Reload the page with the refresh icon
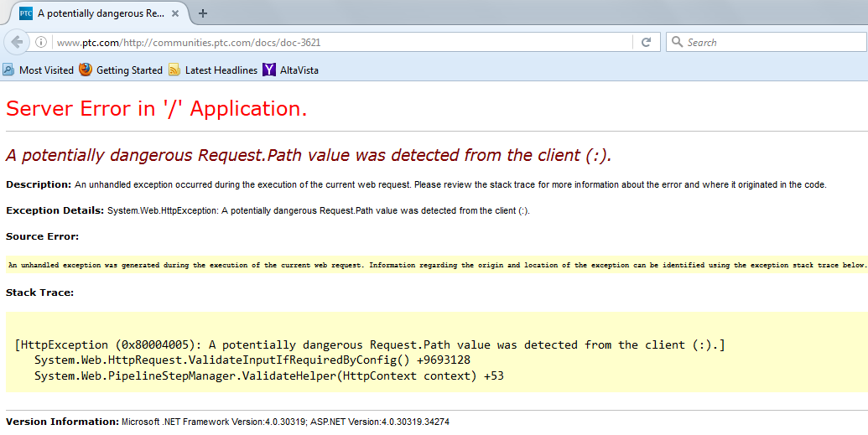The image size is (868, 435). pyautogui.click(x=646, y=42)
